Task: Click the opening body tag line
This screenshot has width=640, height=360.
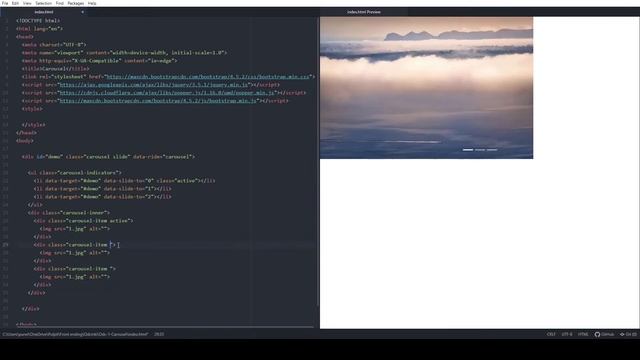Action: pyautogui.click(x=25, y=141)
